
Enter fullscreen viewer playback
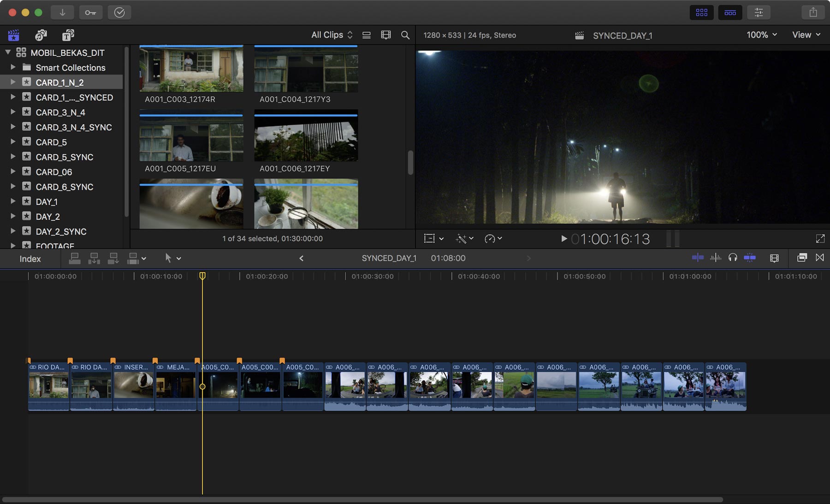click(820, 239)
